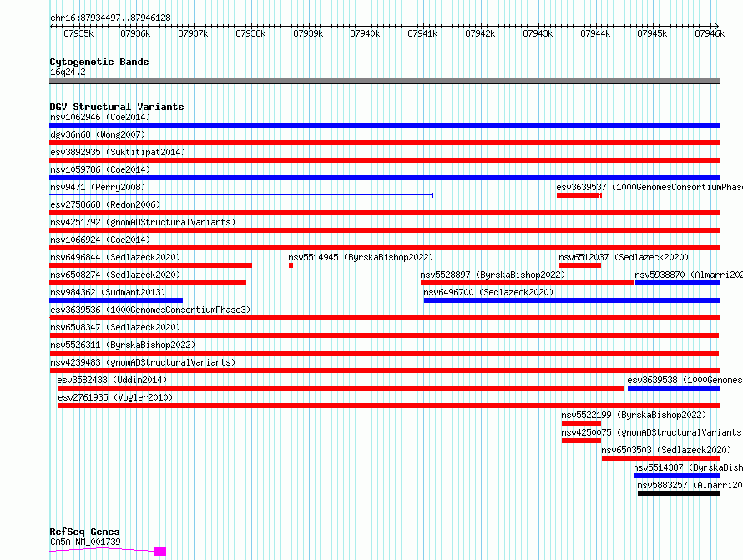Click the gray 16q24.2 cytogenetic band bar
This screenshot has height=560, width=743.
coord(384,81)
